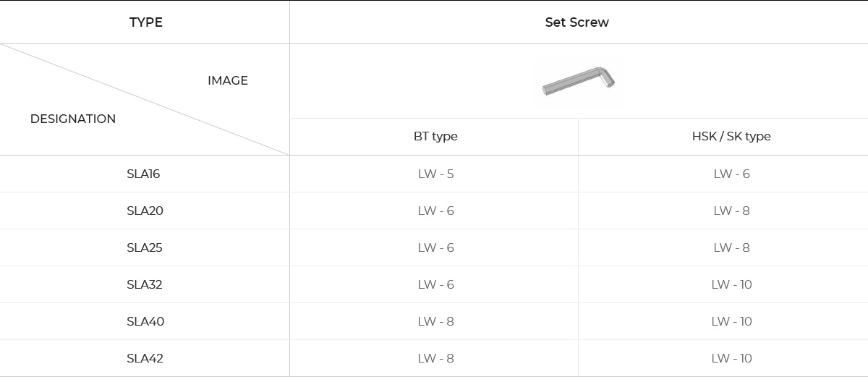Select SLA16's HSK / SK value LW - 6
Screen dimensions: 868x377
[x=731, y=174]
